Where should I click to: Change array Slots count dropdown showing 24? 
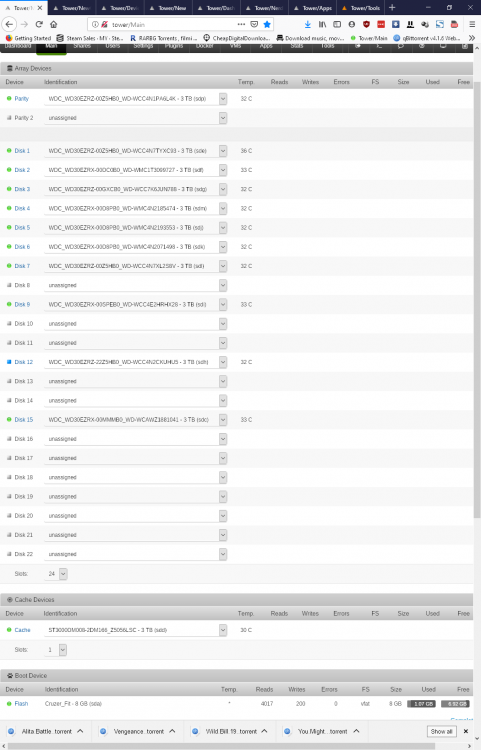coord(55,574)
